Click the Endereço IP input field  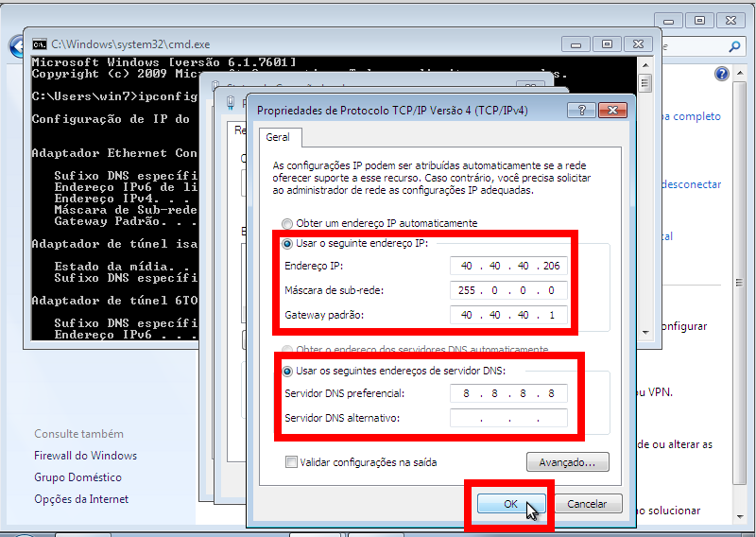[508, 266]
